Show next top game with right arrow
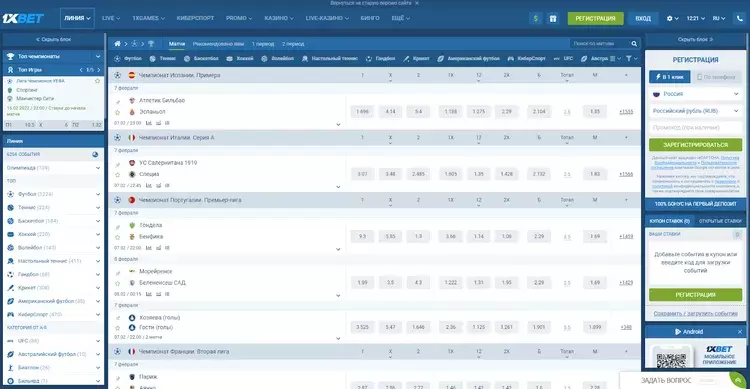Image resolution: width=750 pixels, height=389 pixels. tap(99, 70)
